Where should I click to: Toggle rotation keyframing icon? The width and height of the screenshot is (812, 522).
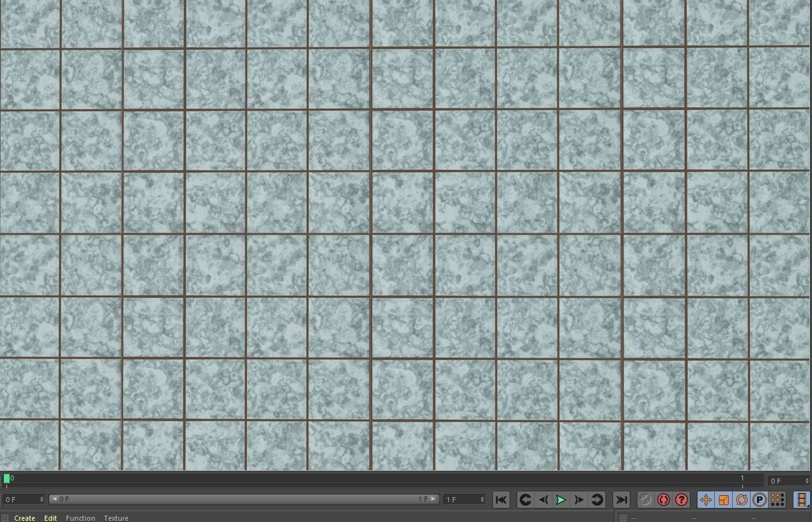click(x=742, y=500)
